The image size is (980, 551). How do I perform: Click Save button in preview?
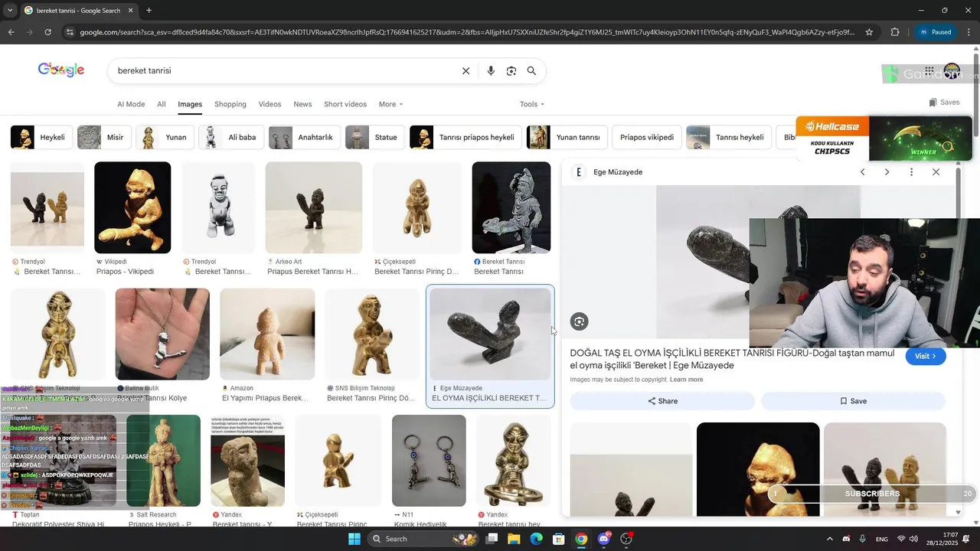click(x=853, y=401)
